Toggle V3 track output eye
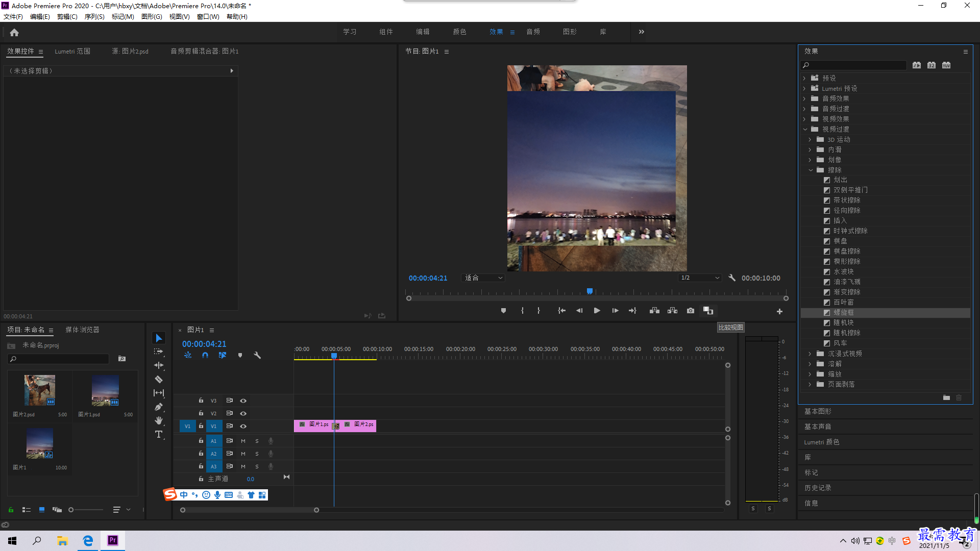This screenshot has height=551, width=980. 243,401
